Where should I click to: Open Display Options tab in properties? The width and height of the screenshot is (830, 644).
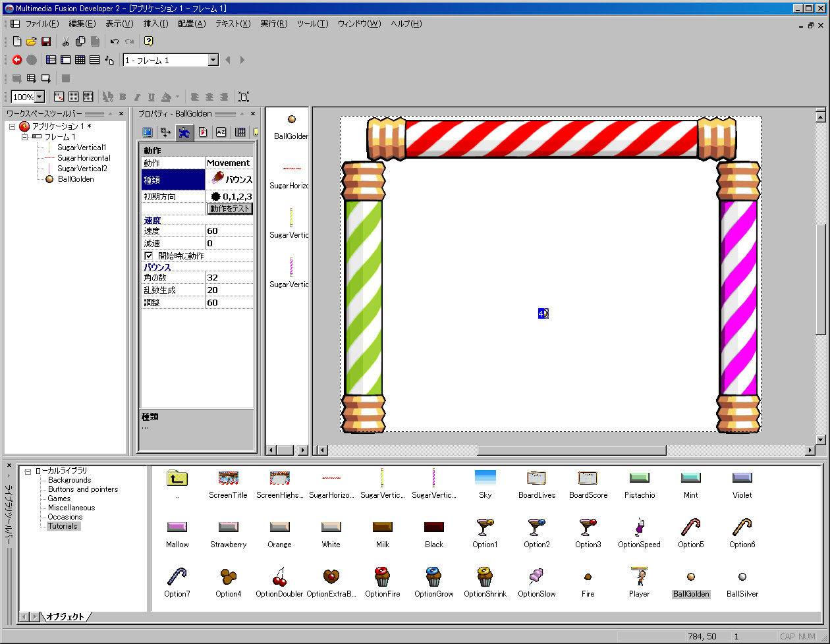(148, 132)
